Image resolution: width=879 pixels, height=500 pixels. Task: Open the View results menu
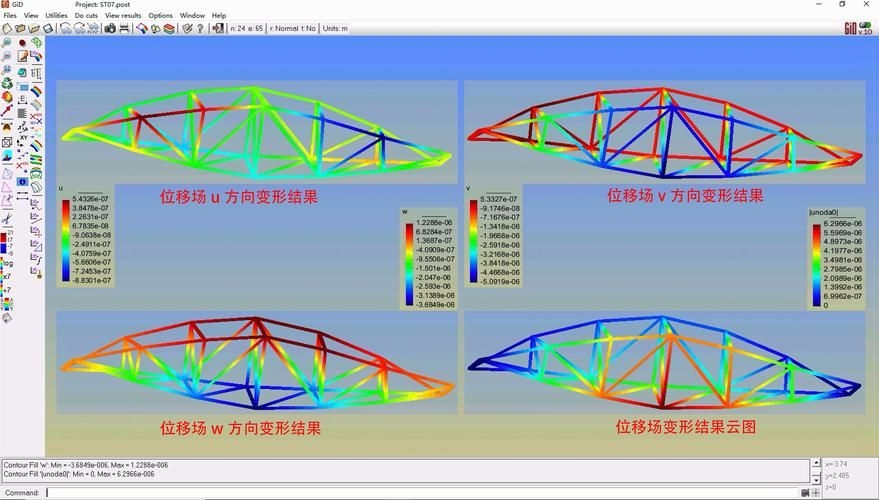(123, 16)
